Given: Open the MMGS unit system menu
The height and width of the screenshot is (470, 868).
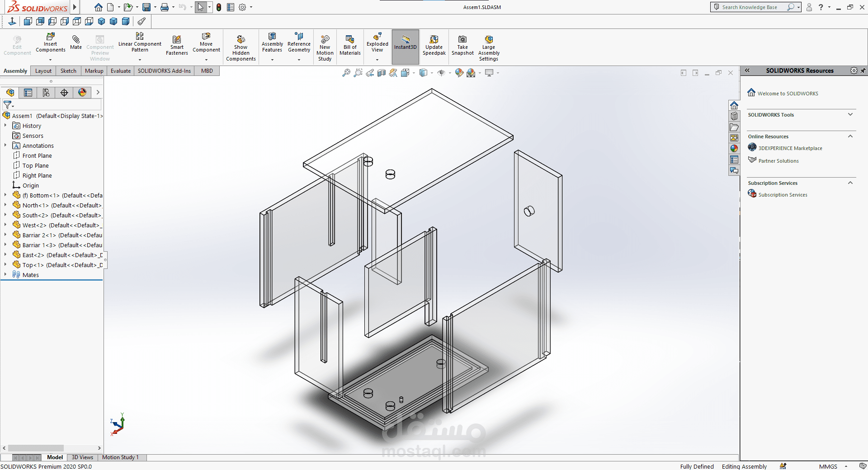Looking at the screenshot, I should tap(833, 466).
